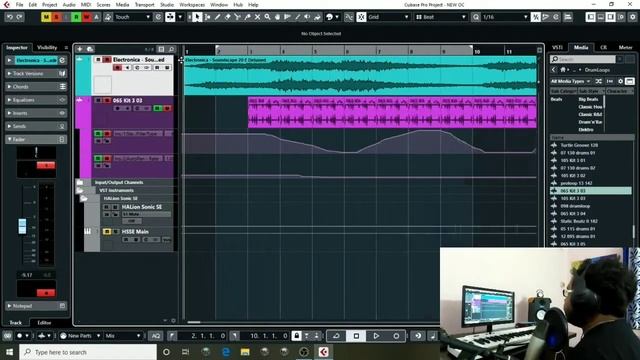Open the Project menu
This screenshot has height=360, width=640.
tap(49, 5)
